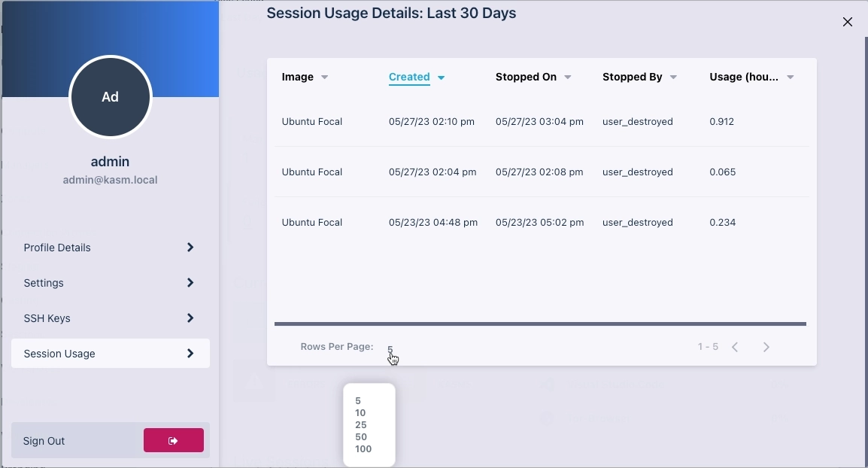Choose 25 rows per page option

pyautogui.click(x=360, y=425)
